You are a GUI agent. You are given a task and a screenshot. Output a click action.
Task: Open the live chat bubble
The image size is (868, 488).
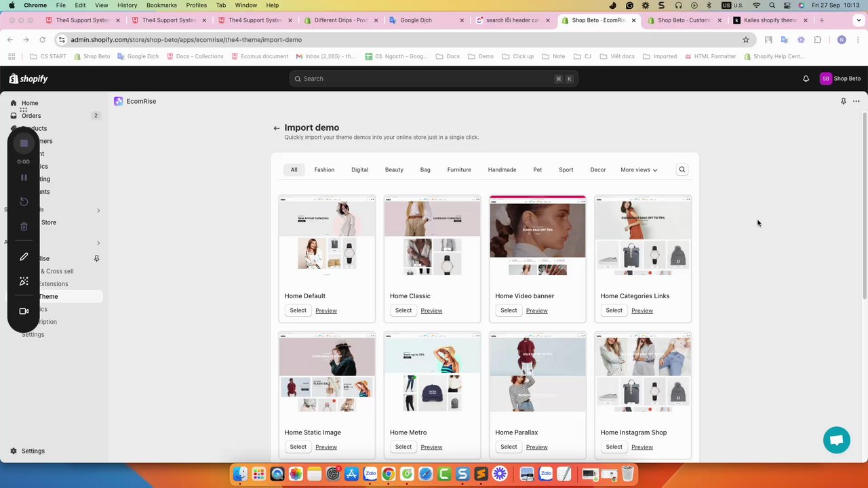coord(837,441)
